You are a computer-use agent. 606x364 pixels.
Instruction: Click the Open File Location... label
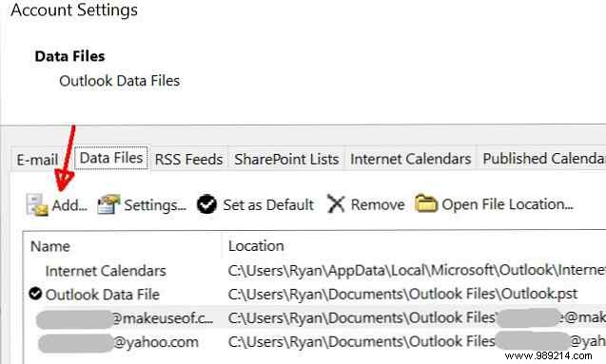(x=507, y=204)
